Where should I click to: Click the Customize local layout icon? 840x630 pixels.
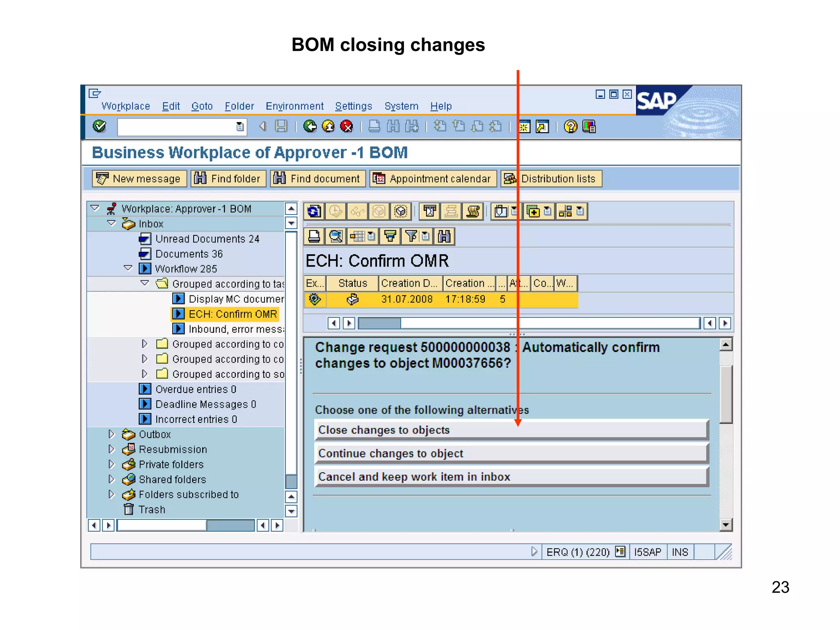pyautogui.click(x=589, y=126)
